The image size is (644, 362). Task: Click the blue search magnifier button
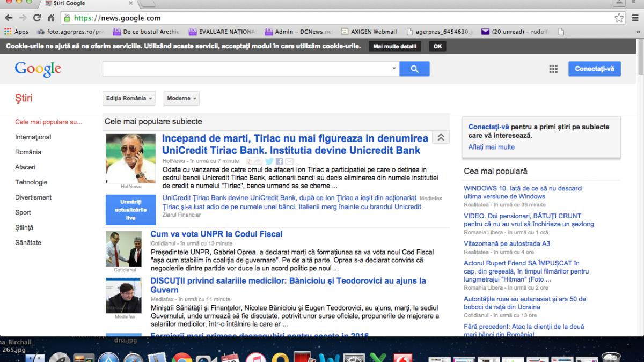click(x=415, y=69)
